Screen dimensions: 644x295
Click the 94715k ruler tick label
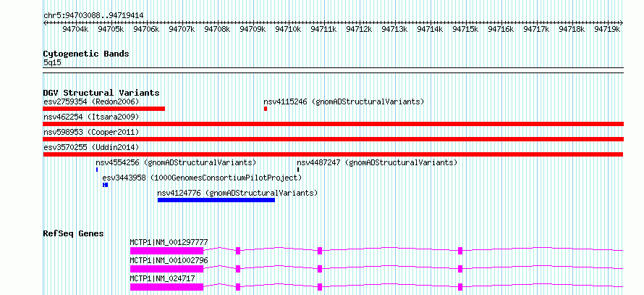465,29
